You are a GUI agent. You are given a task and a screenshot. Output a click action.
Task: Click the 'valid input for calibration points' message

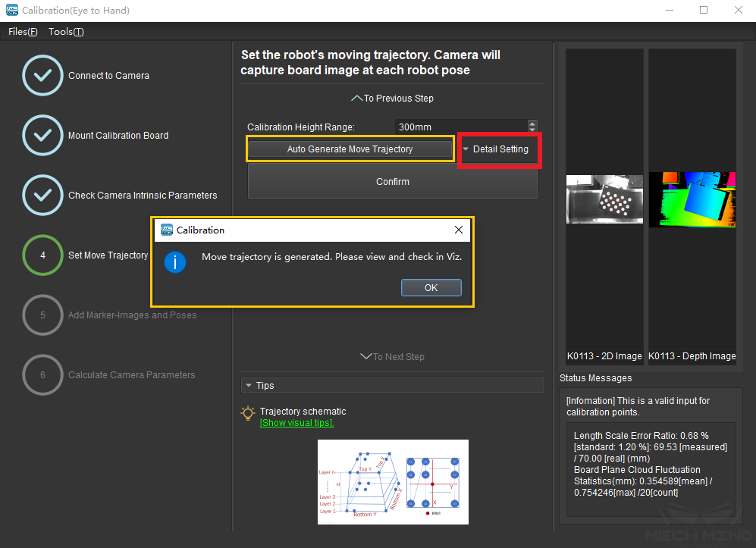pos(638,406)
